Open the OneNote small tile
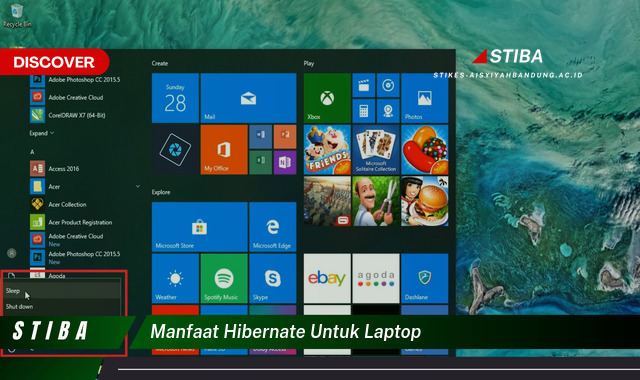The width and height of the screenshot is (640, 380). (285, 162)
